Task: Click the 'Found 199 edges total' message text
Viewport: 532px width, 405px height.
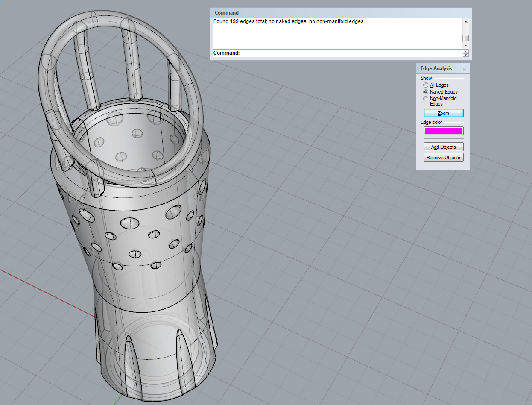Action: pyautogui.click(x=289, y=21)
